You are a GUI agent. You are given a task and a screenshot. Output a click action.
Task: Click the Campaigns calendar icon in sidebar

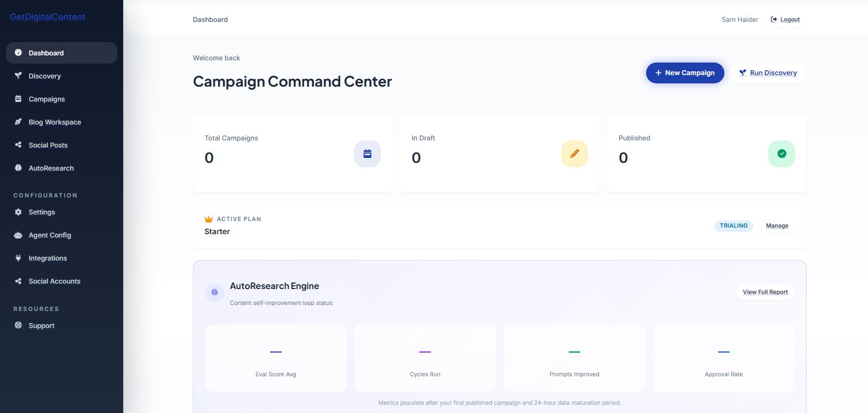(18, 99)
